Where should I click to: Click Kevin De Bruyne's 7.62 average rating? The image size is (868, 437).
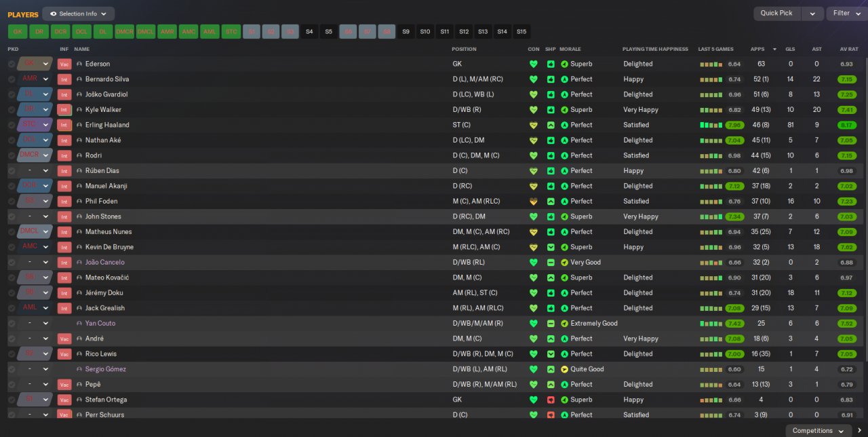pyautogui.click(x=846, y=247)
